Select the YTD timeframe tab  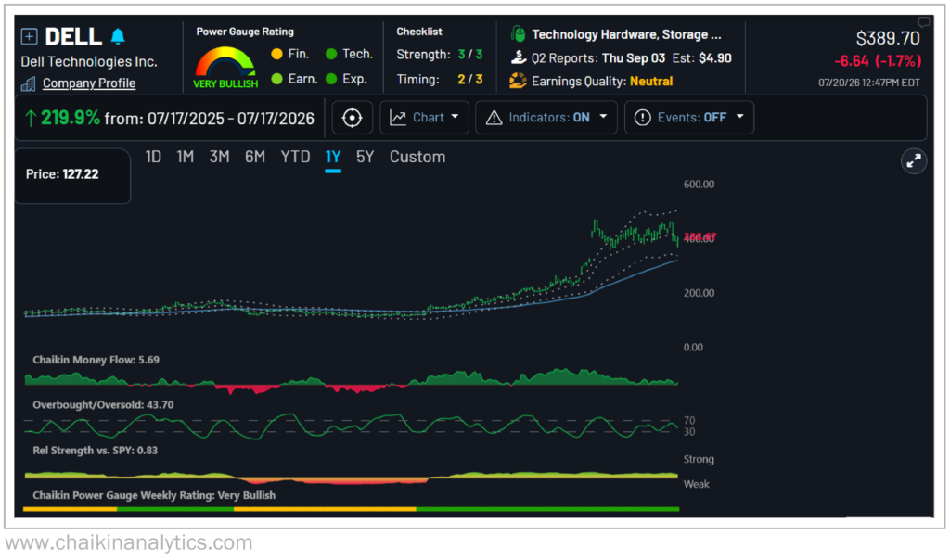pos(295,157)
